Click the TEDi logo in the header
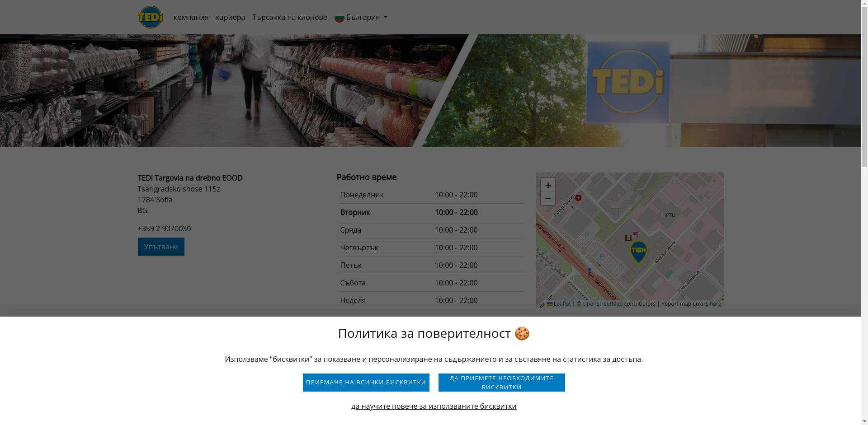 coord(150,17)
